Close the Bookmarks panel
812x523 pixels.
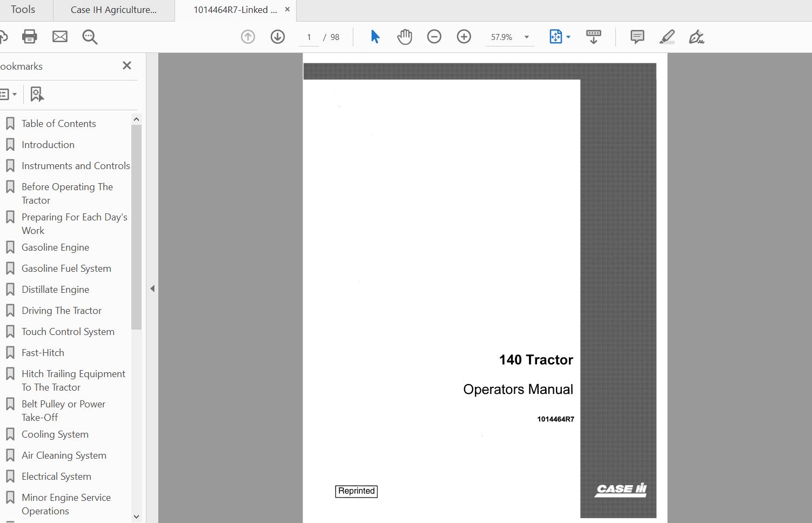[x=127, y=65]
